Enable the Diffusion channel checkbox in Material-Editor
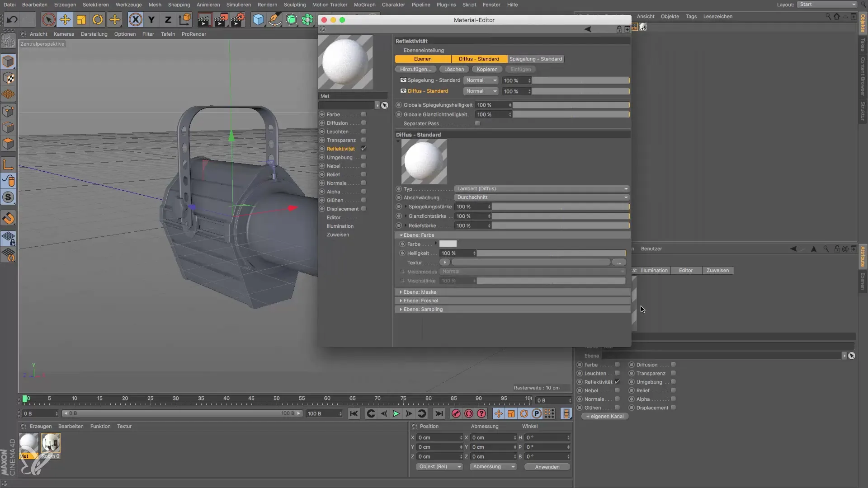Image resolution: width=868 pixels, height=488 pixels. 363,123
